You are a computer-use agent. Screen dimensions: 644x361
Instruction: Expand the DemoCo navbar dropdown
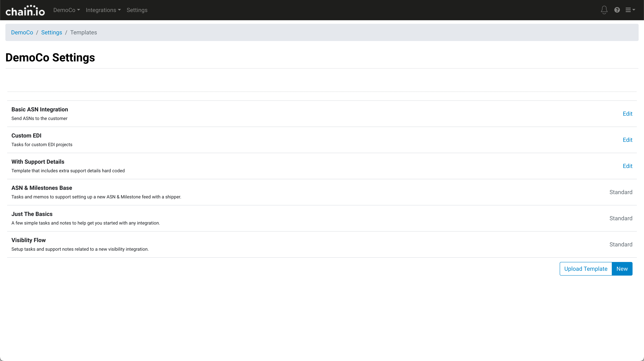pyautogui.click(x=67, y=10)
